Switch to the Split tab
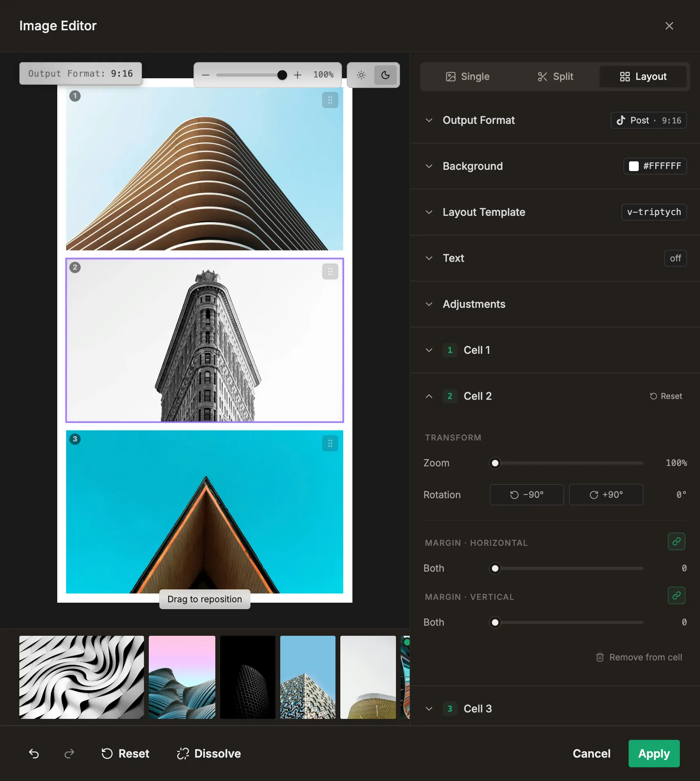The image size is (700, 781). [556, 77]
